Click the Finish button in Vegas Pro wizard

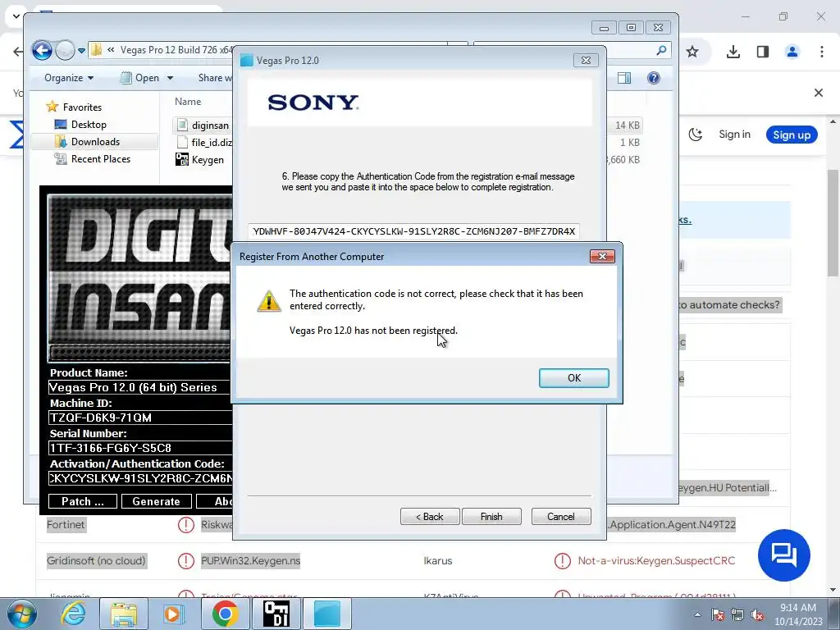click(491, 517)
